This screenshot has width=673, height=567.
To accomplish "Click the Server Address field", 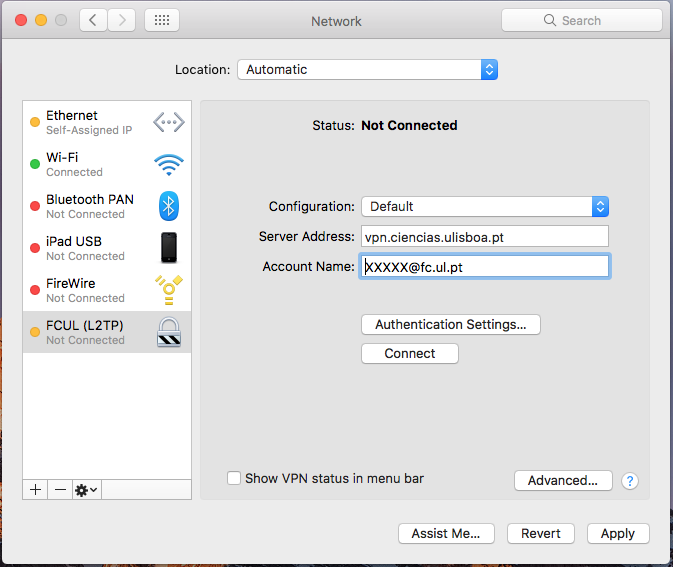I will (x=484, y=236).
